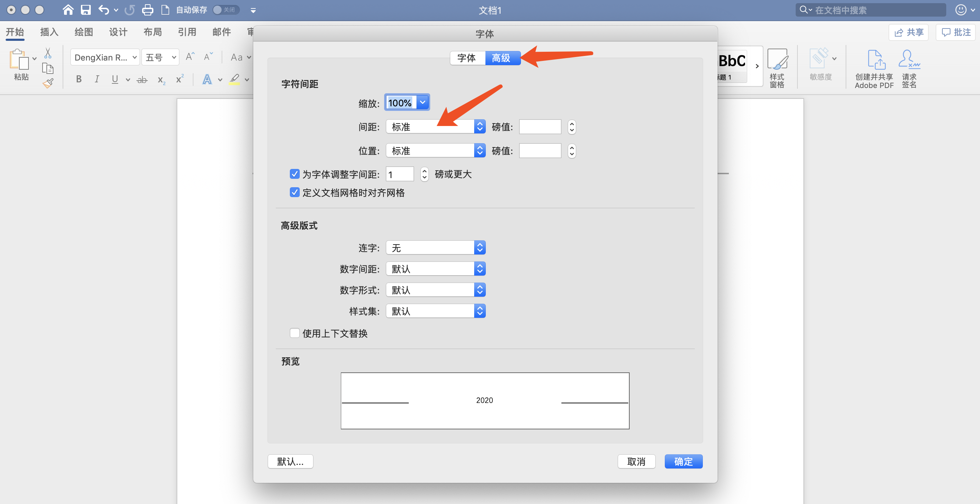Enable Use contextual alternates checkbox

pos(294,333)
